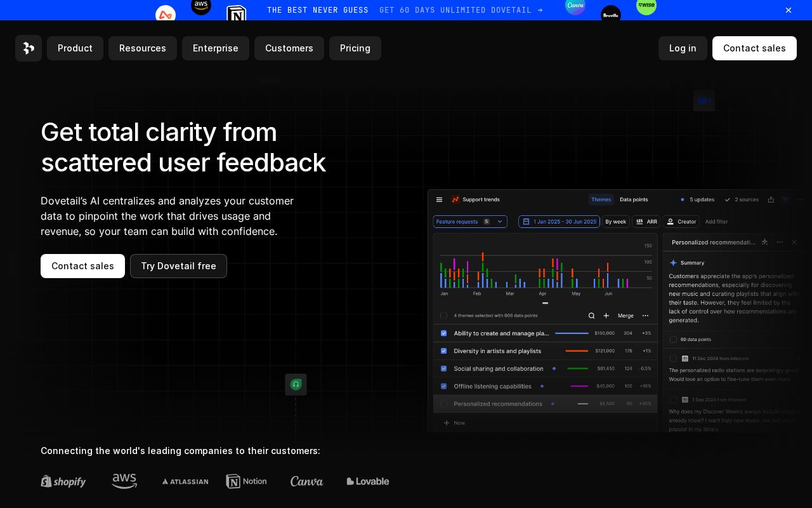The width and height of the screenshot is (812, 508).
Task: Click the Dovetail logo in the navigation bar
Action: [29, 48]
